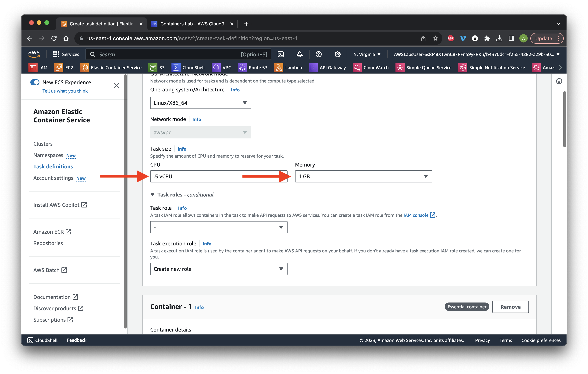The width and height of the screenshot is (588, 374).
Task: Switch to the Containers Lab - AWS Cloud9 tab
Action: click(192, 24)
